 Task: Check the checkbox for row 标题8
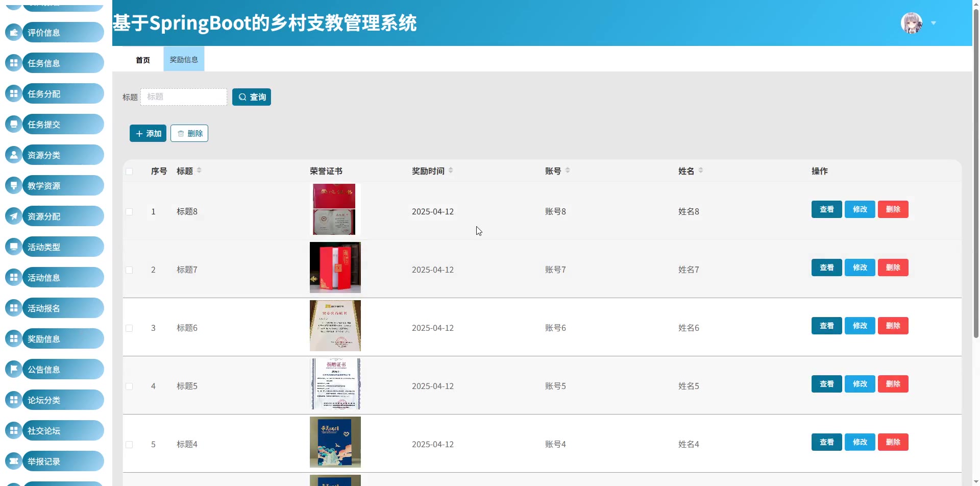pos(129,212)
